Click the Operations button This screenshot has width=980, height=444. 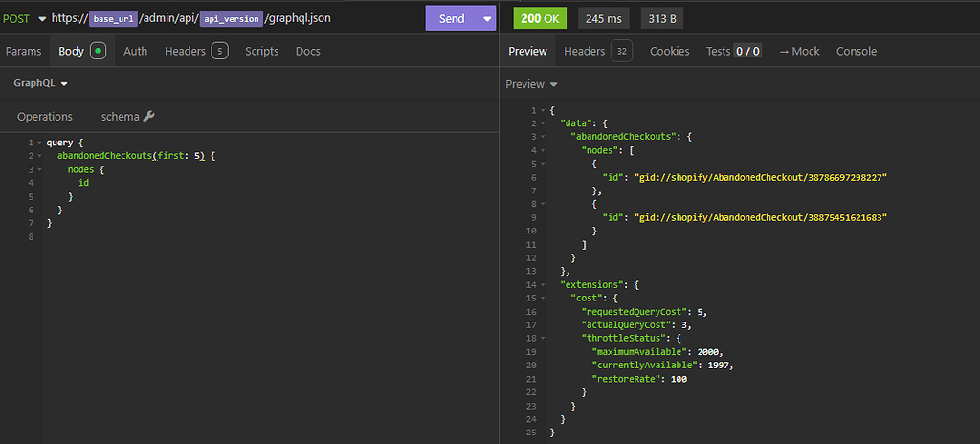point(45,117)
